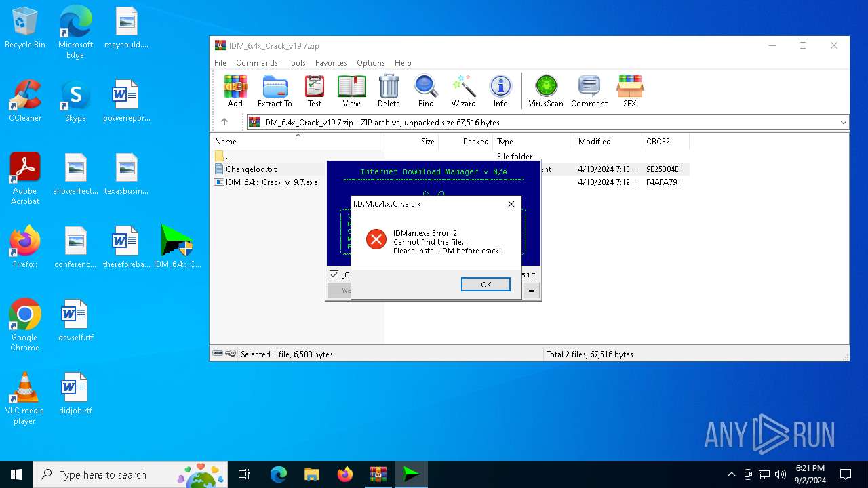
Task: Open the notification center
Action: point(846,474)
